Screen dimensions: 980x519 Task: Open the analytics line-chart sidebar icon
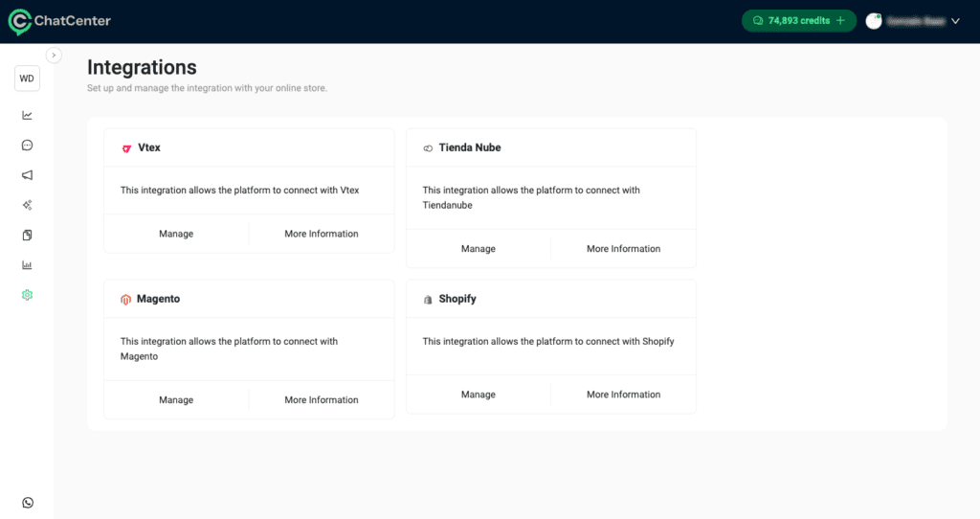point(27,115)
